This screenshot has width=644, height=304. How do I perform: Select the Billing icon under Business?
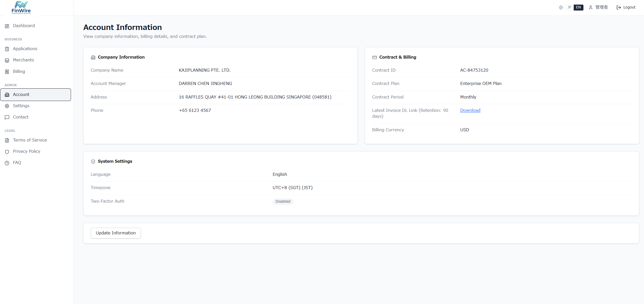click(7, 72)
